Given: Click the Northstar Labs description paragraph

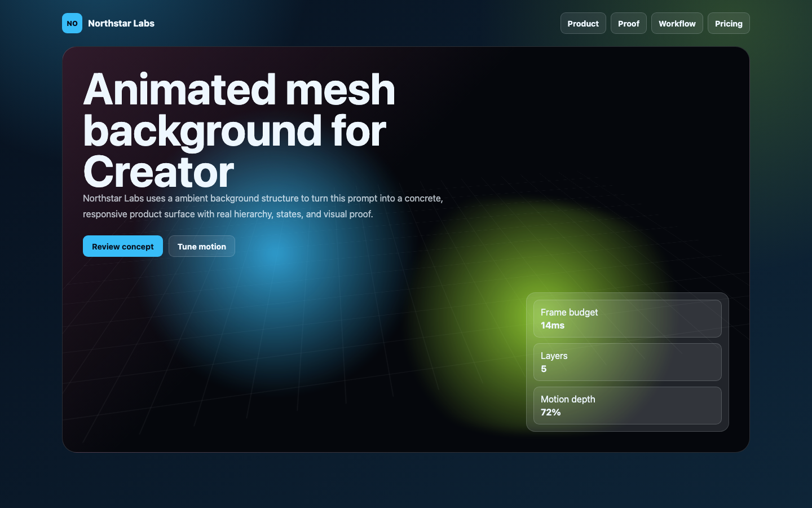Looking at the screenshot, I should [x=263, y=206].
